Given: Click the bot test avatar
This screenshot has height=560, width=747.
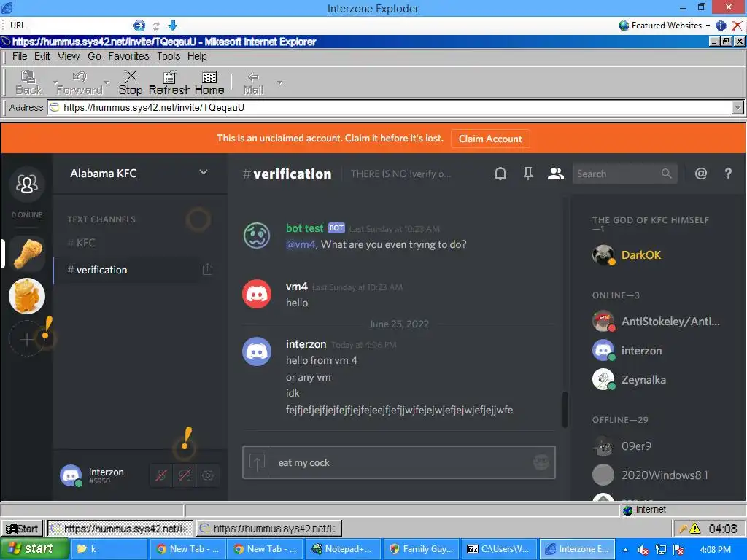Looking at the screenshot, I should [257, 236].
